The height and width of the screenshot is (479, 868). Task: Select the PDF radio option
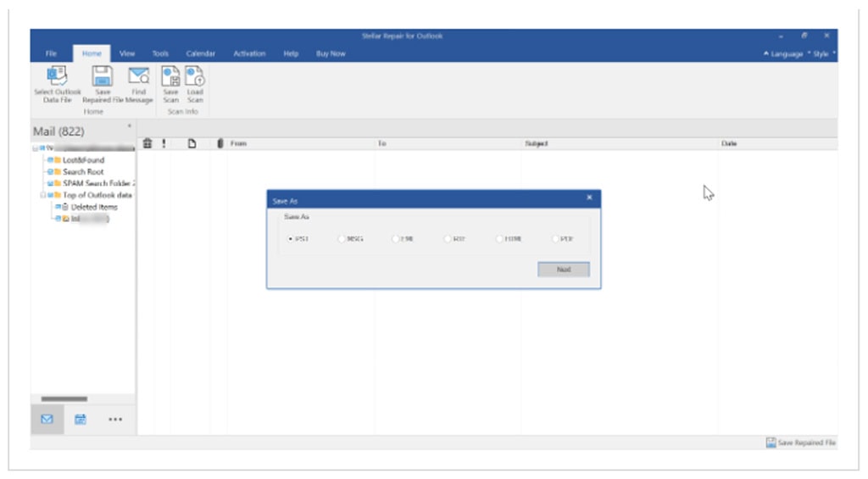[554, 239]
